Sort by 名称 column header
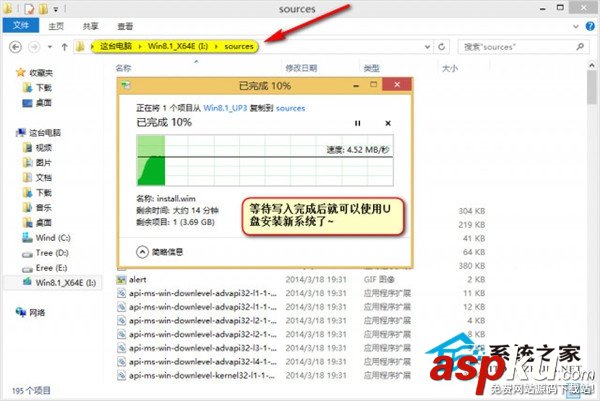Image resolution: width=600 pixels, height=401 pixels. (x=123, y=68)
